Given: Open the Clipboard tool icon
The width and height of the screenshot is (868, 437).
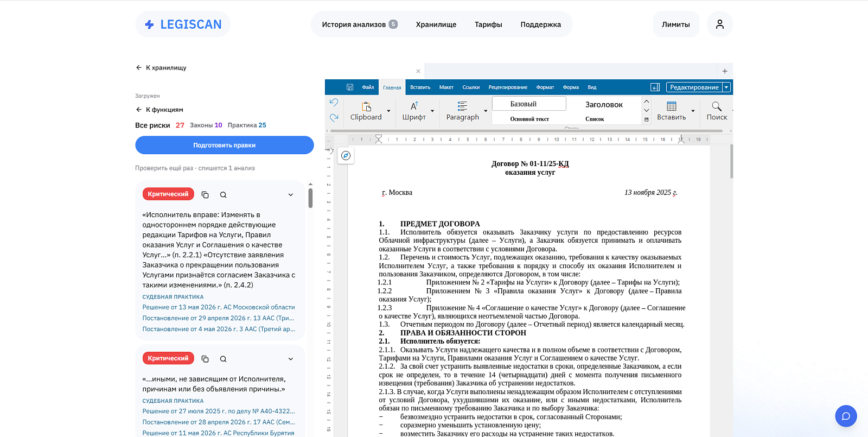Looking at the screenshot, I should tap(367, 106).
